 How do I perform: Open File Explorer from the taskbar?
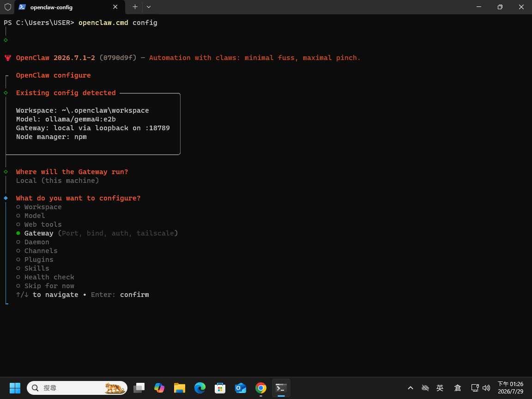(180, 388)
